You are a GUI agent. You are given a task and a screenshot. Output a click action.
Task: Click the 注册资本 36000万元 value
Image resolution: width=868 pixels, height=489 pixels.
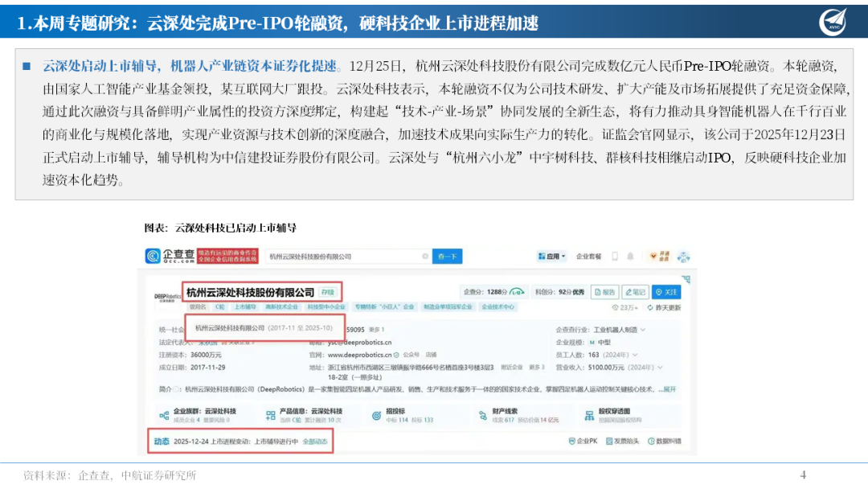[x=206, y=355]
